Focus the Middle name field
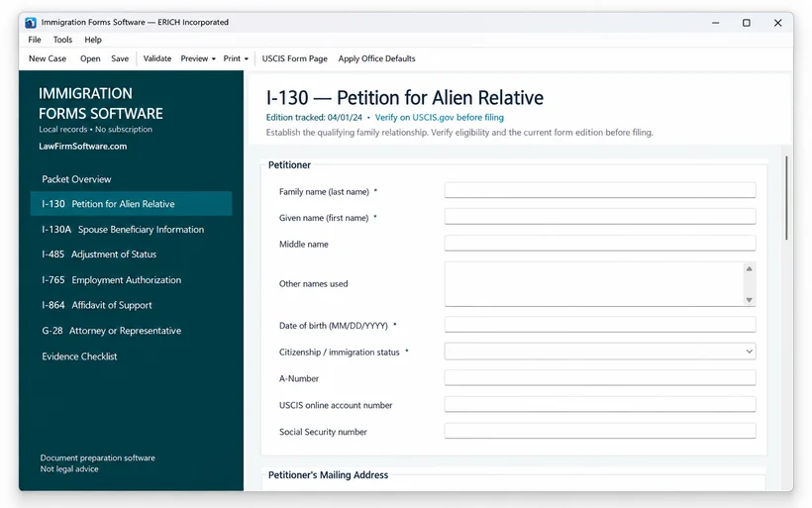This screenshot has height=508, width=812. pos(600,243)
